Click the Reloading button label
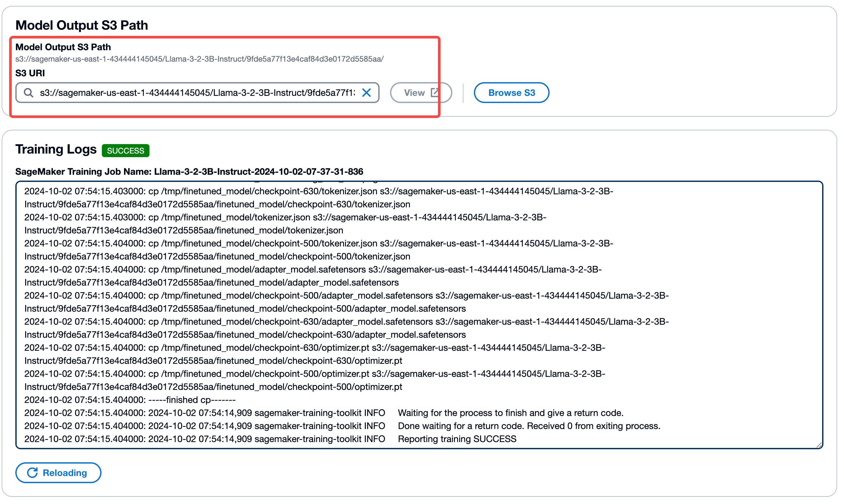 [x=65, y=473]
